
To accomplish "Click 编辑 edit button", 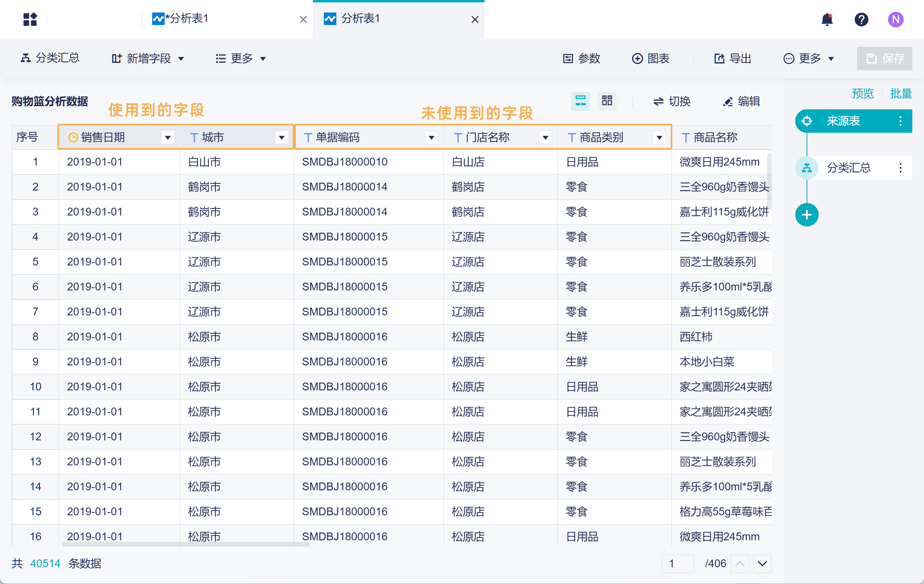I will [x=741, y=101].
